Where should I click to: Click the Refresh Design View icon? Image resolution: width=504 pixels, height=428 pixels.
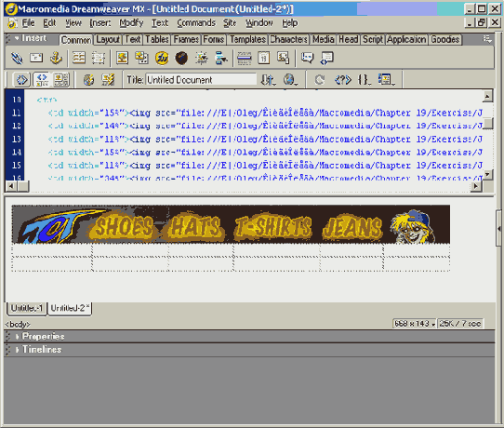pos(319,79)
